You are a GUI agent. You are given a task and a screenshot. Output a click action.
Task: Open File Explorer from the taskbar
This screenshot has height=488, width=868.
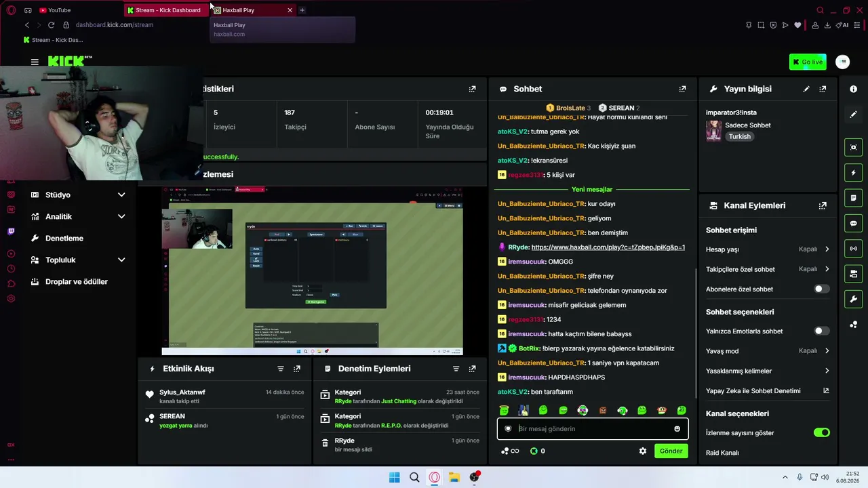454,477
